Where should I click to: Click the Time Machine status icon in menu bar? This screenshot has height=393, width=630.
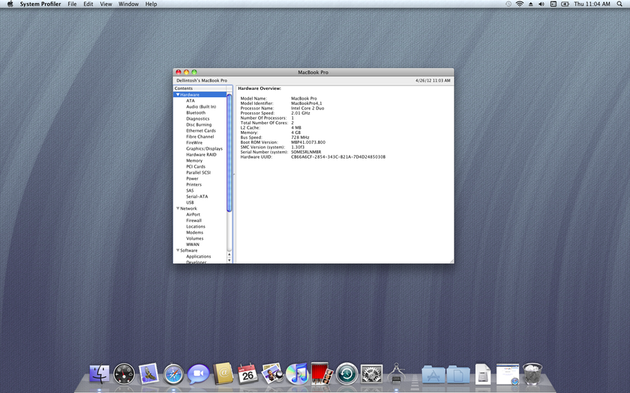[509, 4]
